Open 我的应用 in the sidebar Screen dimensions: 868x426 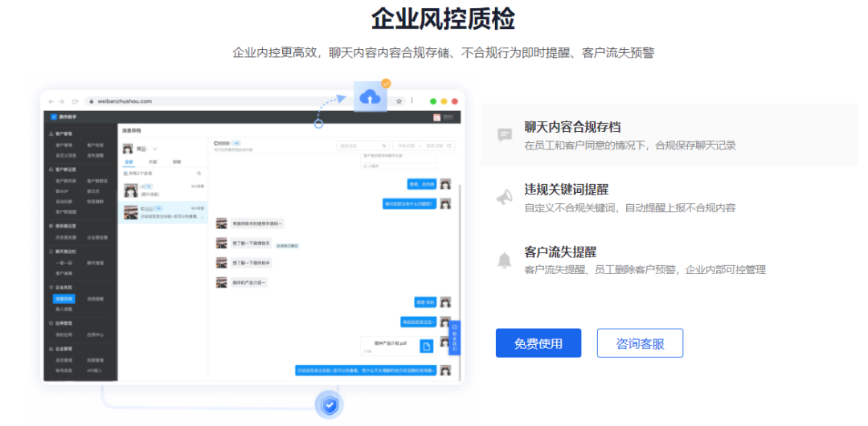(63, 334)
